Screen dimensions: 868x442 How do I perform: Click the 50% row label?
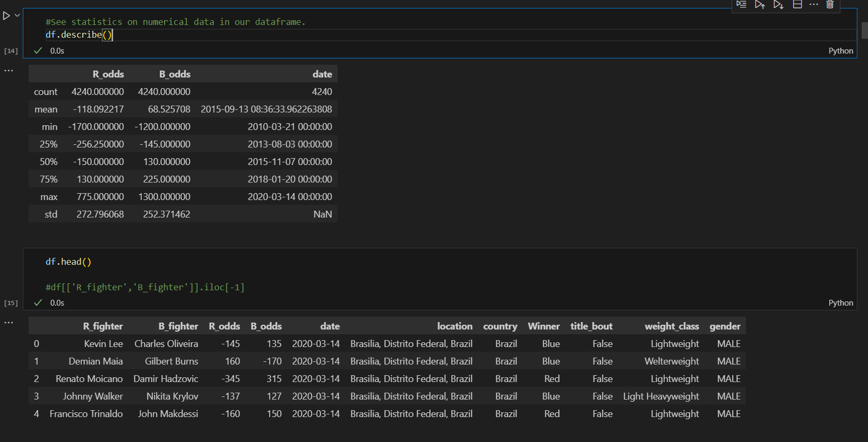49,162
